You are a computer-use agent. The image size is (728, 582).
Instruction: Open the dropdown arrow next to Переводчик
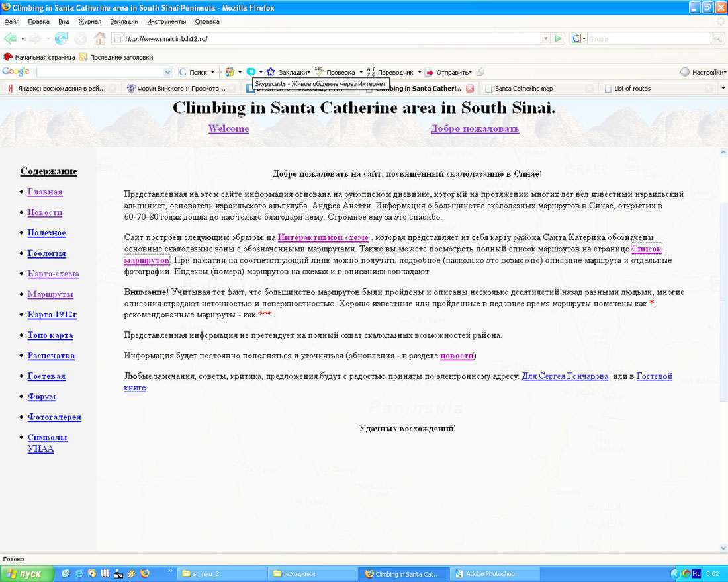[x=419, y=72]
